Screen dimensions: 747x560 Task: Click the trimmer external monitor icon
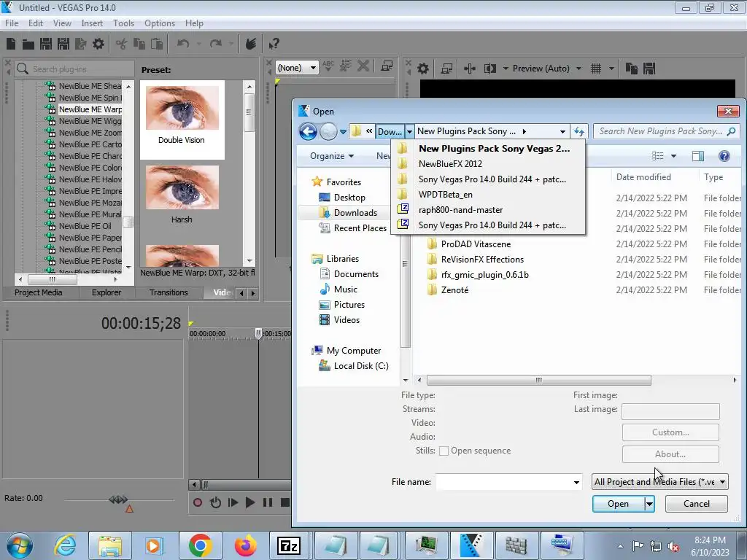387,66
